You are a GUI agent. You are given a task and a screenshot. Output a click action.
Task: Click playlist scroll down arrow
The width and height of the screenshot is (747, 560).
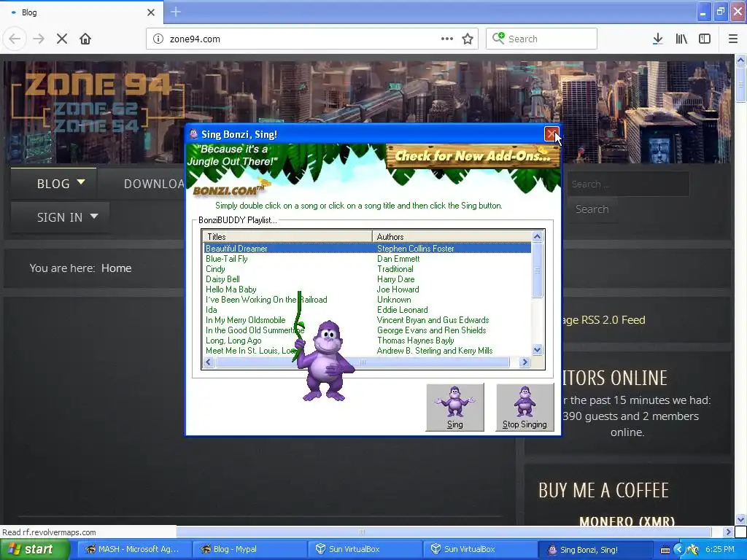coord(538,350)
